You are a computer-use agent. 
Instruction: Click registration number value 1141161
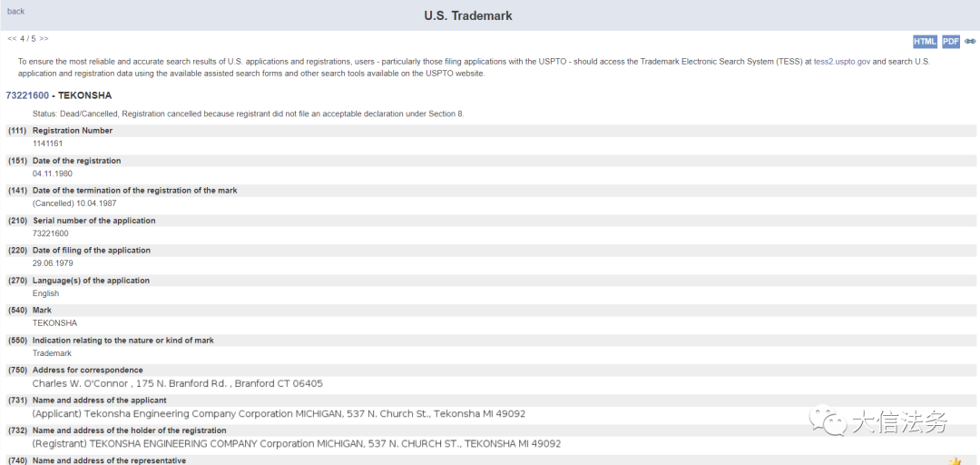pyautogui.click(x=47, y=143)
